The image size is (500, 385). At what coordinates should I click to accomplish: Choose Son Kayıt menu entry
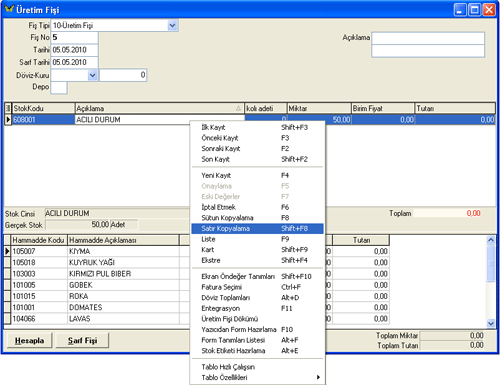pos(257,159)
